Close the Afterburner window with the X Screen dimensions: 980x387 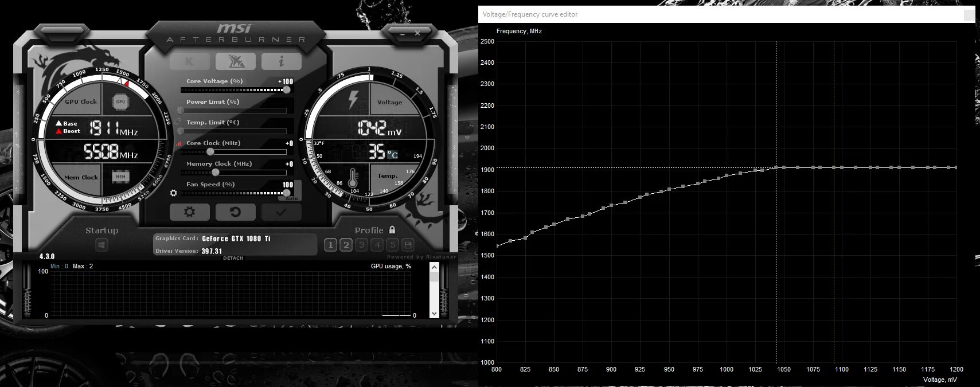coord(417,33)
